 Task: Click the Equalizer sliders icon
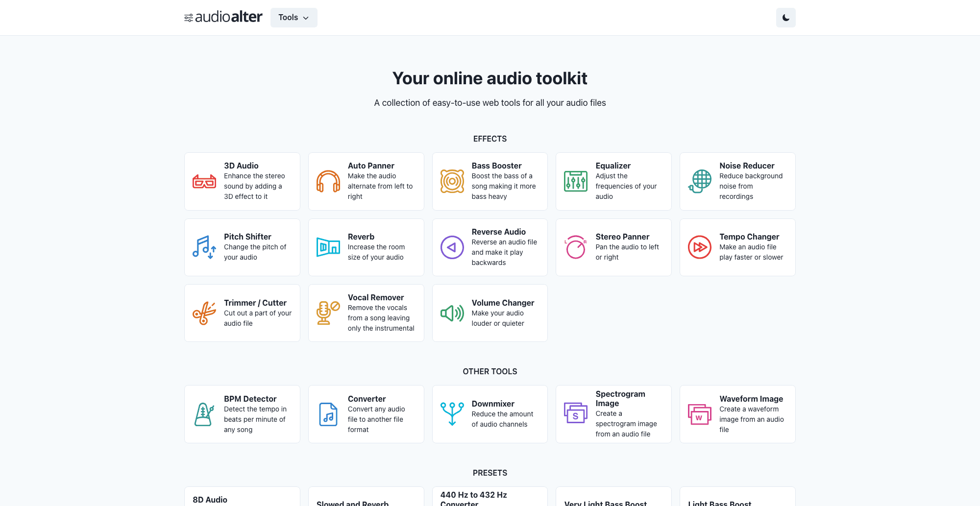tap(576, 181)
